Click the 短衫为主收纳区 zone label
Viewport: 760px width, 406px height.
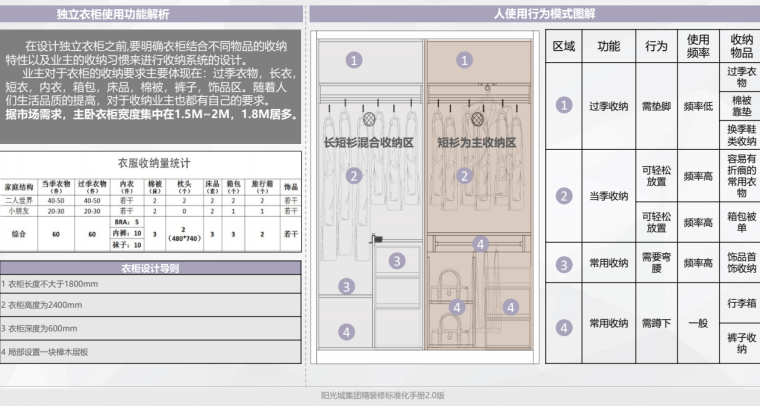tap(476, 142)
